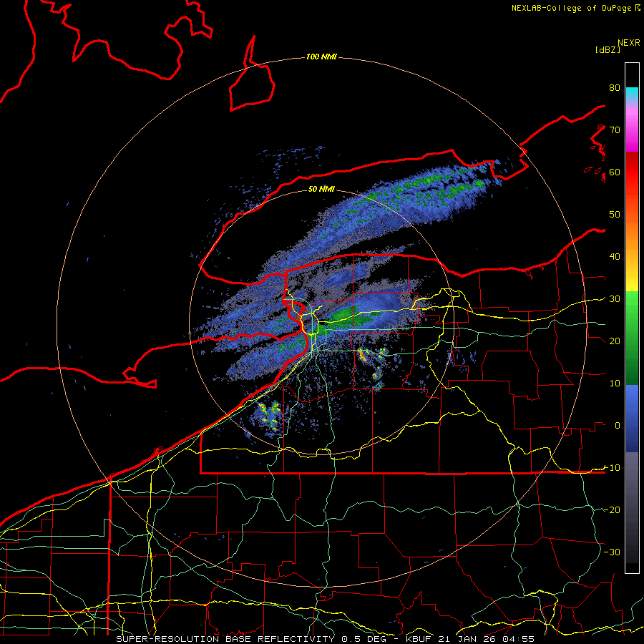Click the 100 NMI range ring label
The width and height of the screenshot is (644, 644).
pyautogui.click(x=321, y=57)
